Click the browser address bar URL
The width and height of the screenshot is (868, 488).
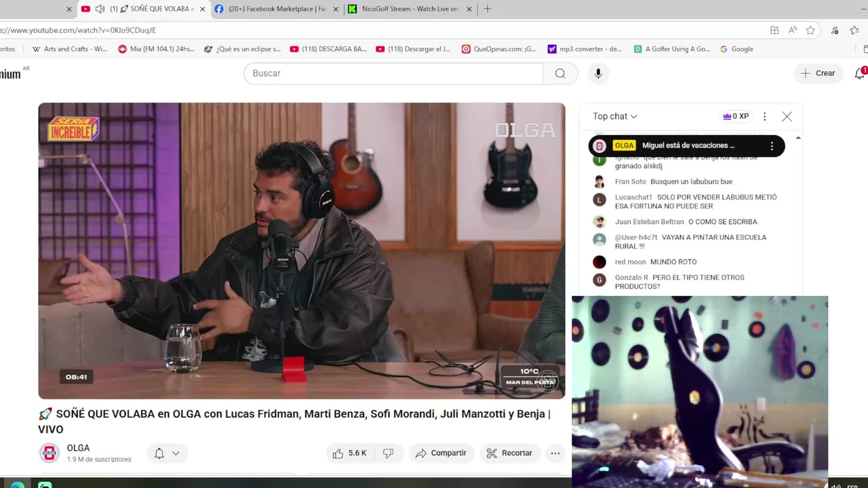point(78,30)
